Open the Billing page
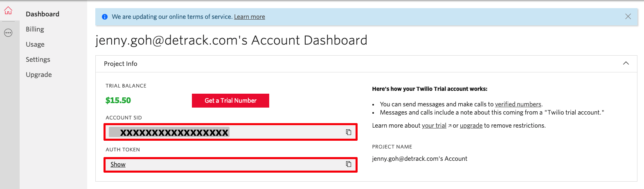Image resolution: width=644 pixels, height=189 pixels. coord(35,29)
